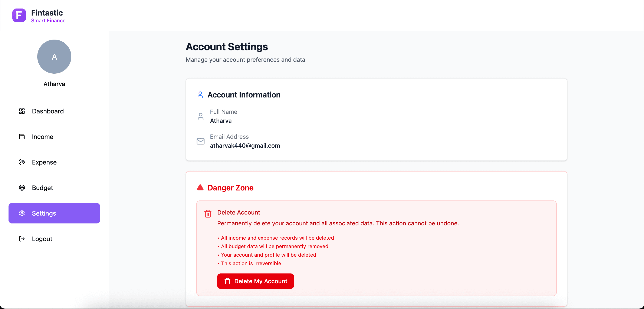Click the red warning triangle beside Danger Zone
This screenshot has width=644, height=309.
pyautogui.click(x=200, y=188)
